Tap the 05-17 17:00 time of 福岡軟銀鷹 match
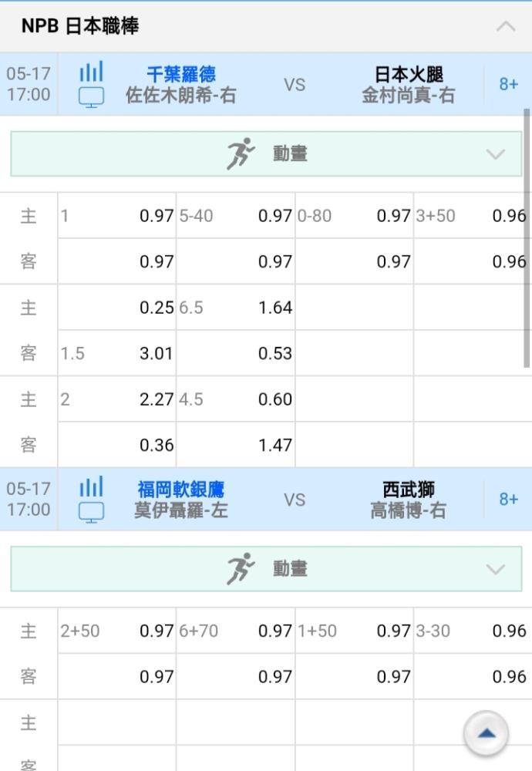 [x=29, y=499]
